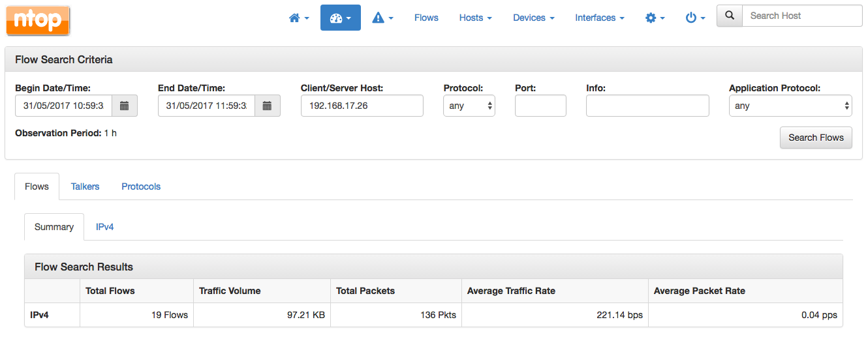Open the dashboard gauge icon menu
This screenshot has width=868, height=339.
coord(341,18)
